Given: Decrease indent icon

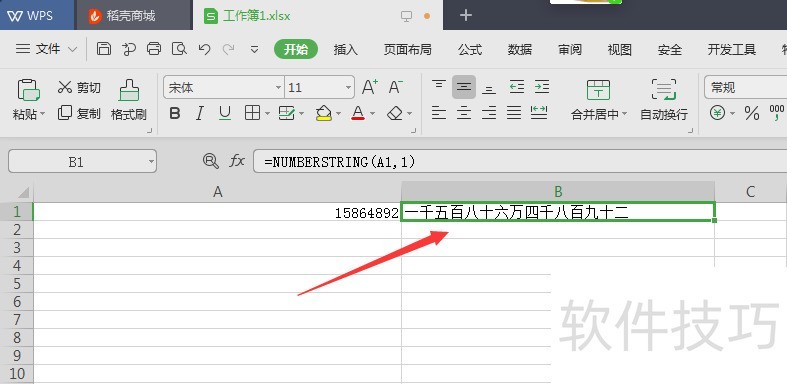Looking at the screenshot, I should [x=516, y=87].
